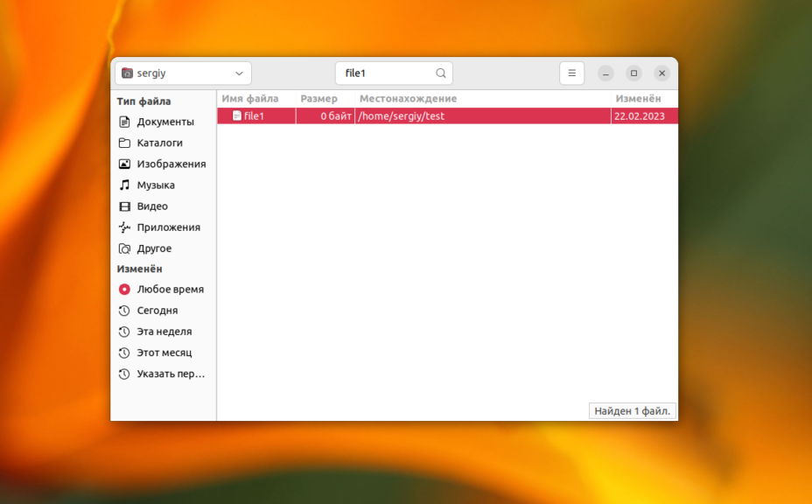Click the Documents filter icon

tap(124, 122)
